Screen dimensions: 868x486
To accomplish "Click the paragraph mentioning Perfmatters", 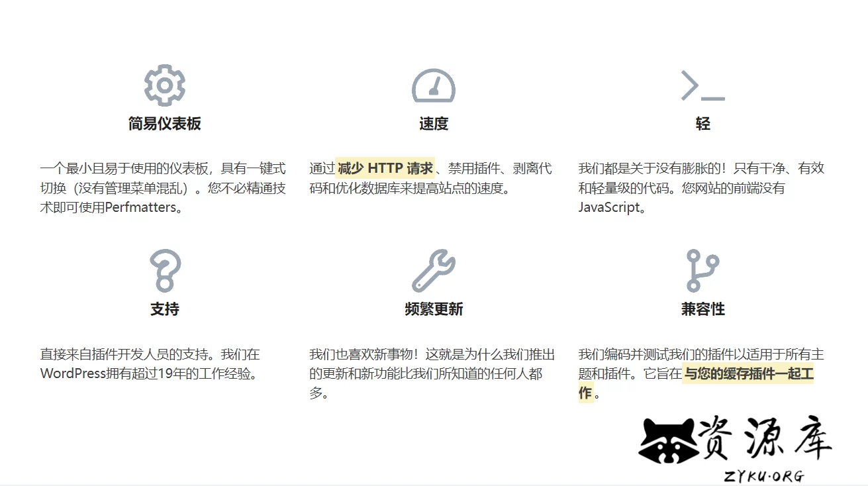I will (163, 188).
